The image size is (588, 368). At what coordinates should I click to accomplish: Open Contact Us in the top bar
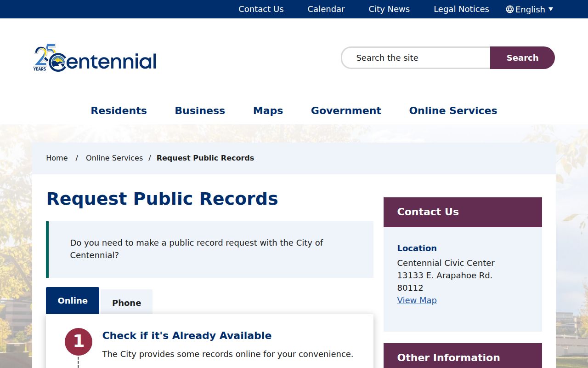tap(261, 9)
